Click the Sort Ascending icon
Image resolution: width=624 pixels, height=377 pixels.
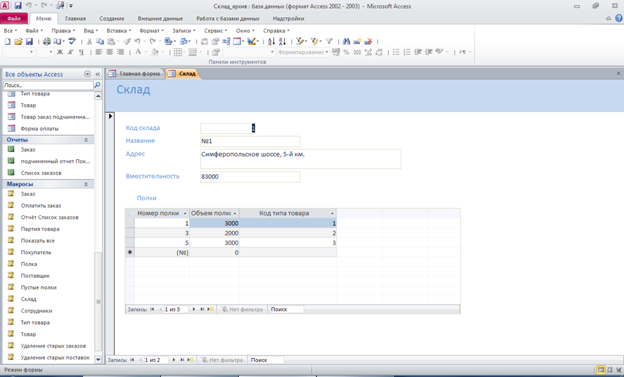[271, 41]
